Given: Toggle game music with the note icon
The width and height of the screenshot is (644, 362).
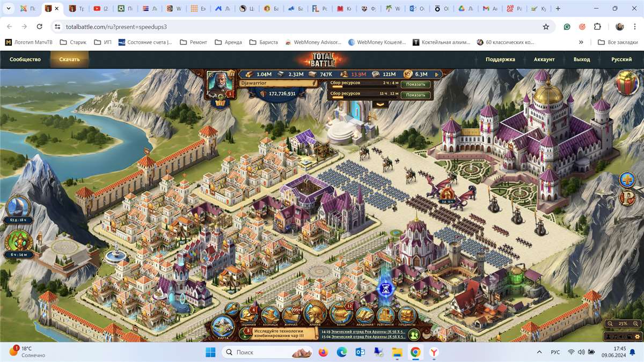Looking at the screenshot, I should coord(615,337).
